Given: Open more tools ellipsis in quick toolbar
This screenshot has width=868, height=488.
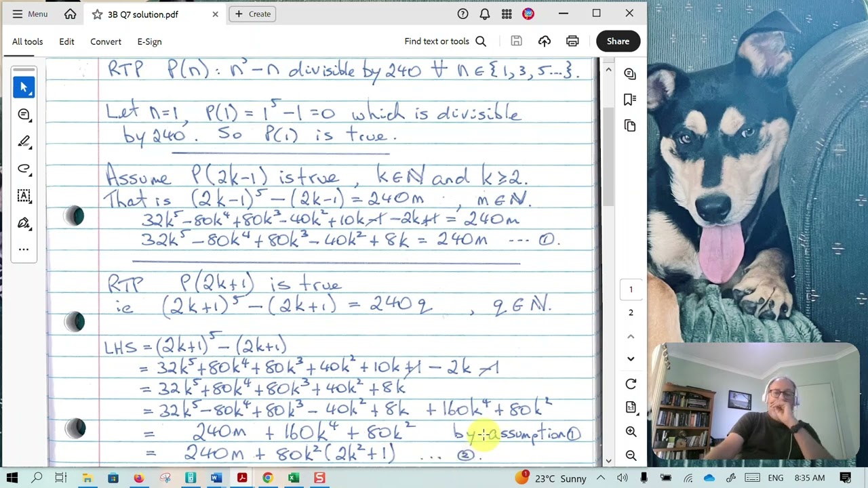Looking at the screenshot, I should coord(24,249).
